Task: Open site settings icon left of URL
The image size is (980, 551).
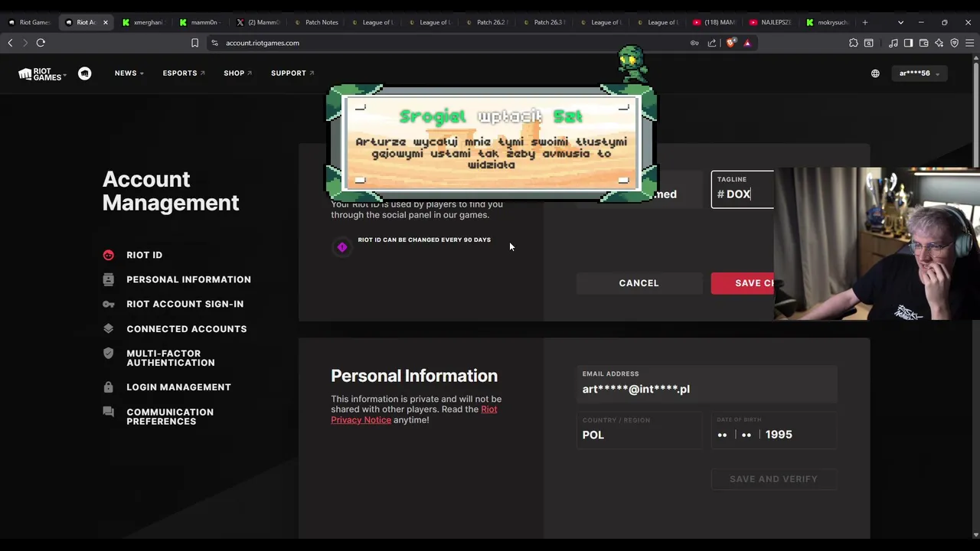Action: click(x=215, y=43)
